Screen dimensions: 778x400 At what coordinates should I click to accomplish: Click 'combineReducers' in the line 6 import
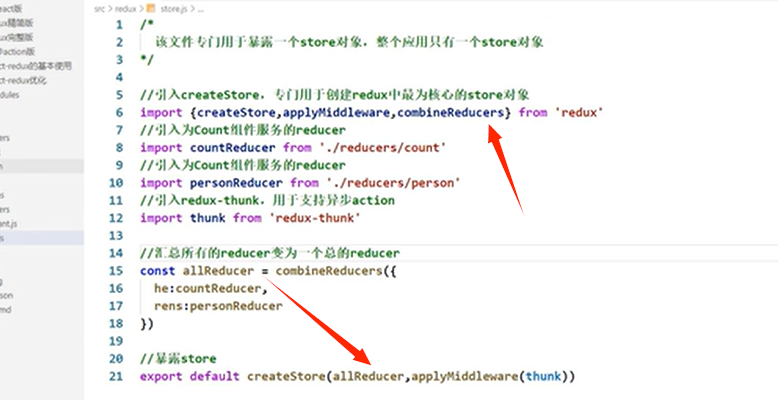(451, 113)
